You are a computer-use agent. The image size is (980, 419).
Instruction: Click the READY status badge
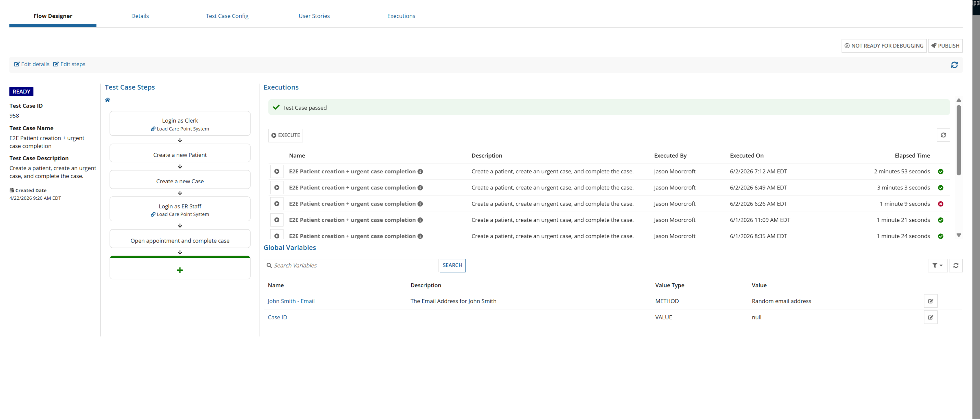[21, 91]
